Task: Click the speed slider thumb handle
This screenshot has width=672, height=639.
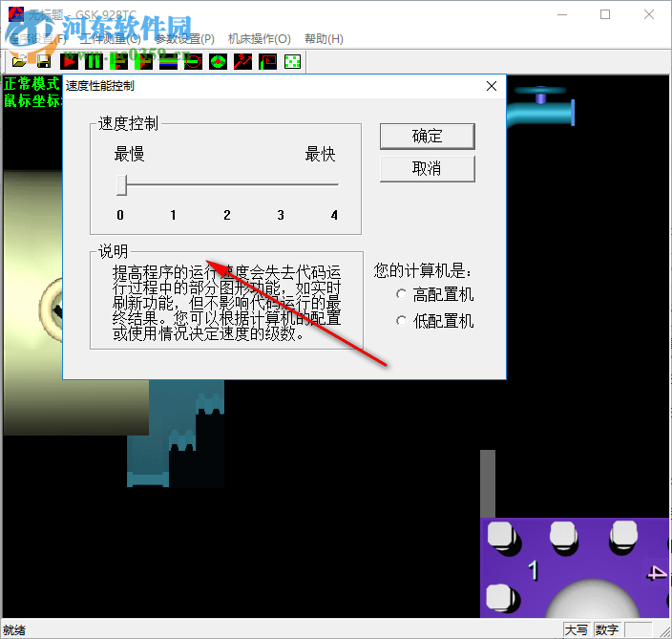Action: [122, 185]
